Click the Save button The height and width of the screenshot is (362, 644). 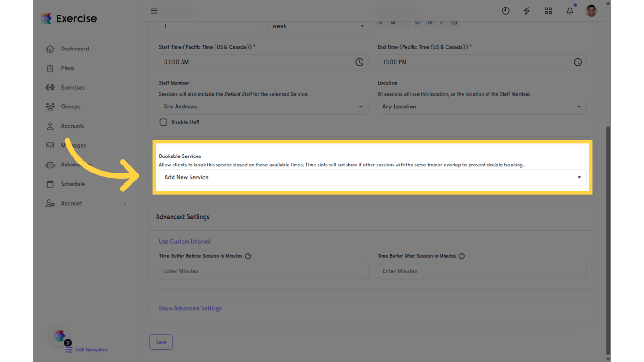click(161, 342)
